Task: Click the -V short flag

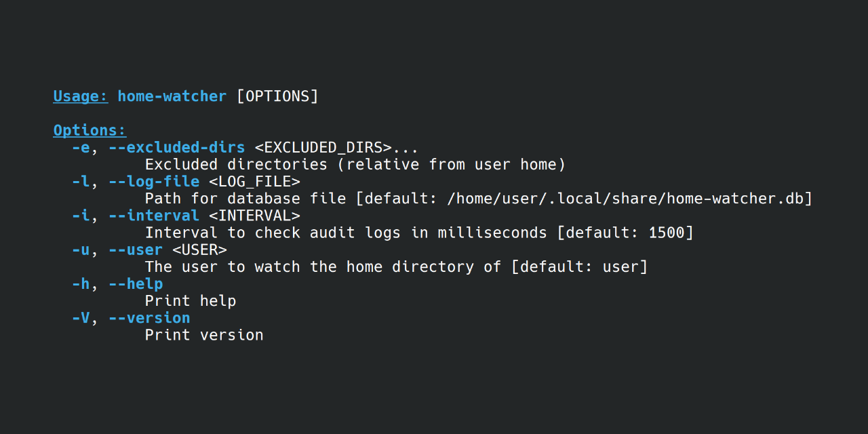Action: tap(80, 317)
